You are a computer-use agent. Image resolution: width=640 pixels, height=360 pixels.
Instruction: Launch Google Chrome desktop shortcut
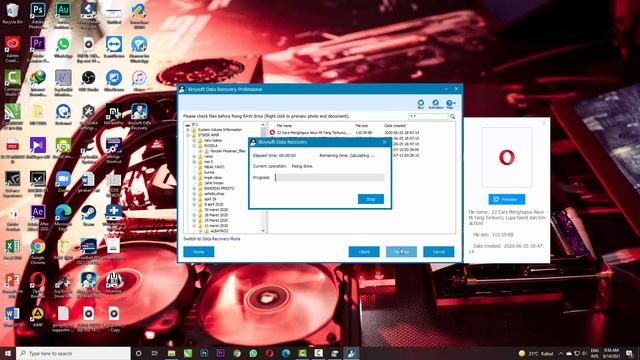38,251
